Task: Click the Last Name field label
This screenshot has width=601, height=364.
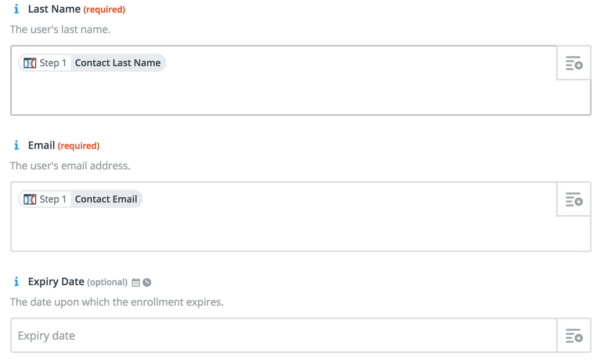Action: coord(54,9)
